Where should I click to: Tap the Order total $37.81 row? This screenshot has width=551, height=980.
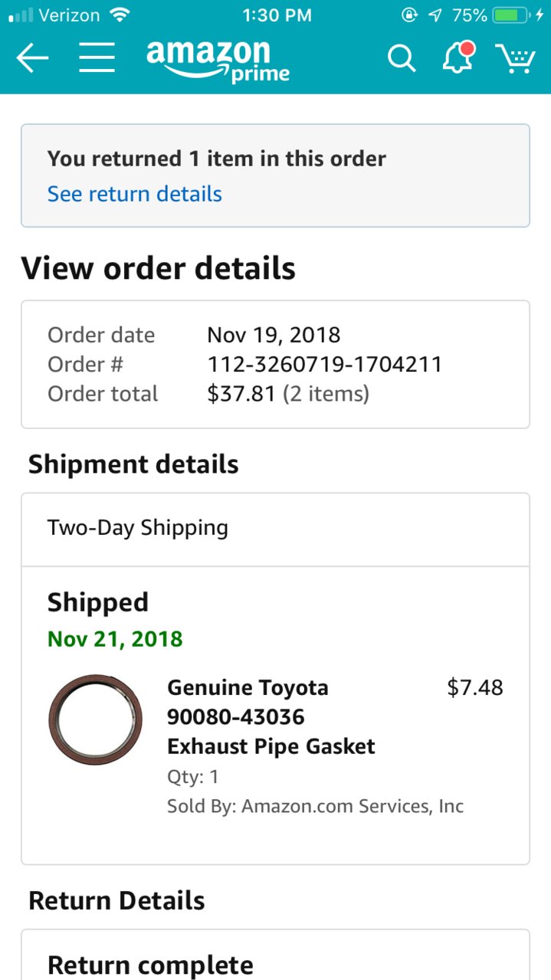208,394
